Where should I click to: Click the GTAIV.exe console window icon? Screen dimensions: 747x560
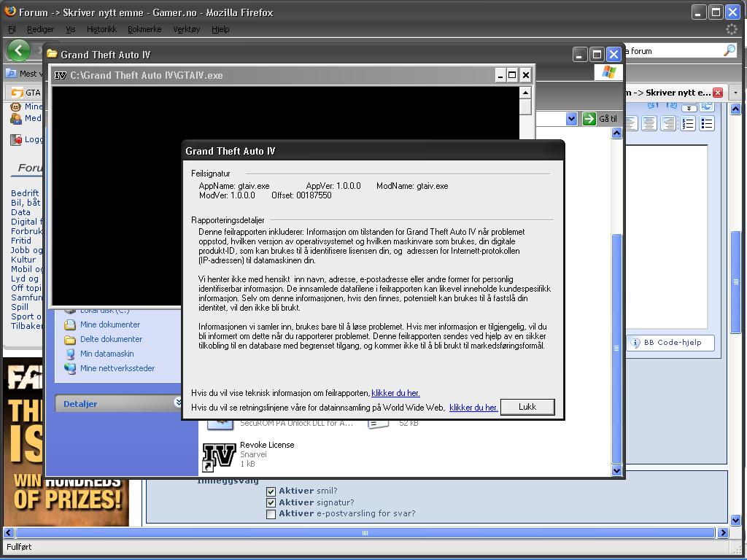61,75
